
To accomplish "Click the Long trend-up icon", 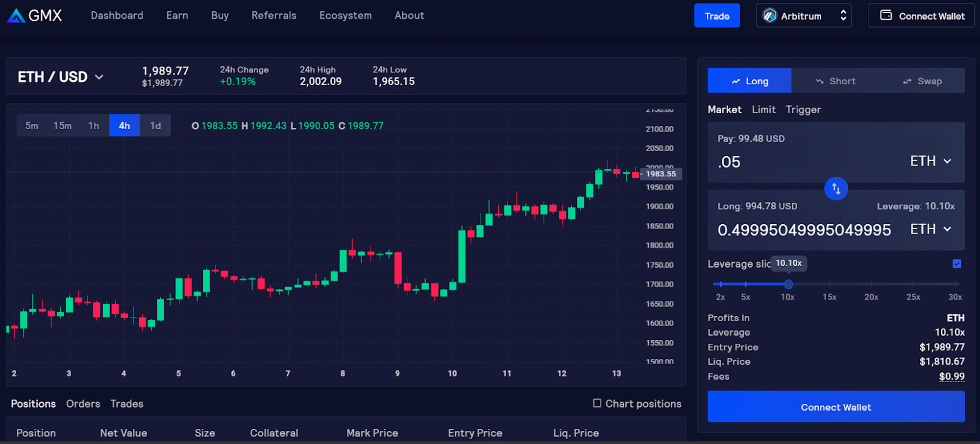I will point(735,81).
